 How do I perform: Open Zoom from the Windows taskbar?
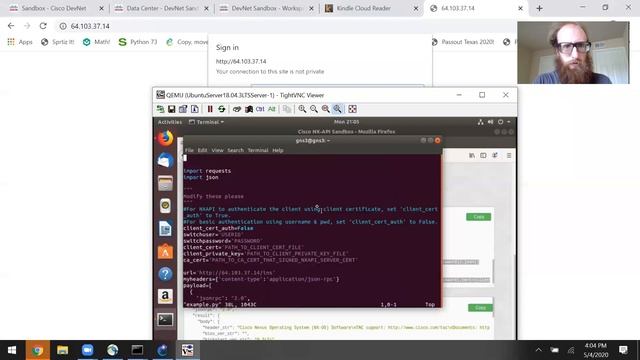point(87,350)
